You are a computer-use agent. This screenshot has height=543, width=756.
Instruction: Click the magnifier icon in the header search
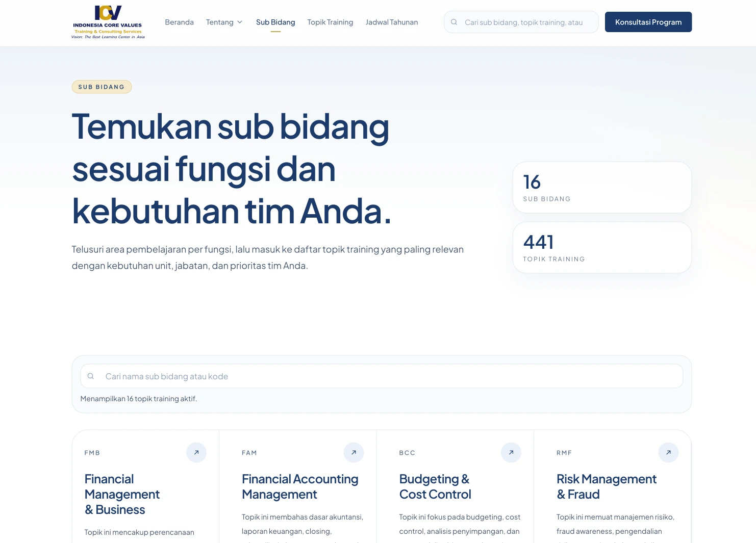(x=454, y=22)
